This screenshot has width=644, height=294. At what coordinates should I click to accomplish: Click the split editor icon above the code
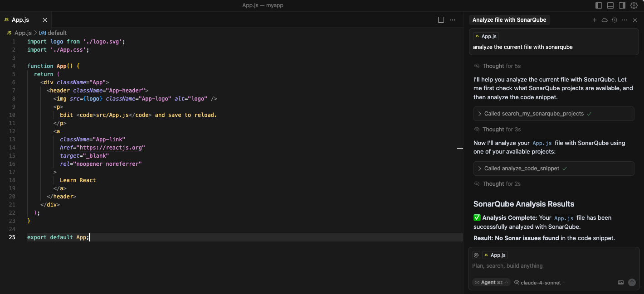[441, 20]
